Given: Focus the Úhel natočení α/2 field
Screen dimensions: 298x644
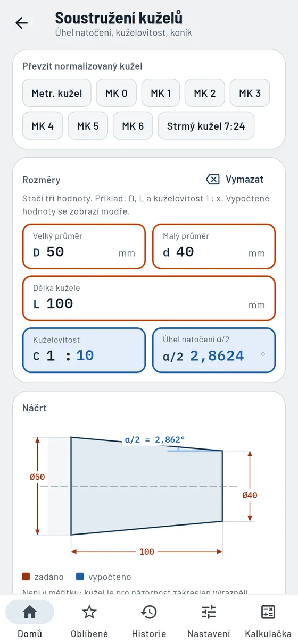Looking at the screenshot, I should tap(214, 350).
